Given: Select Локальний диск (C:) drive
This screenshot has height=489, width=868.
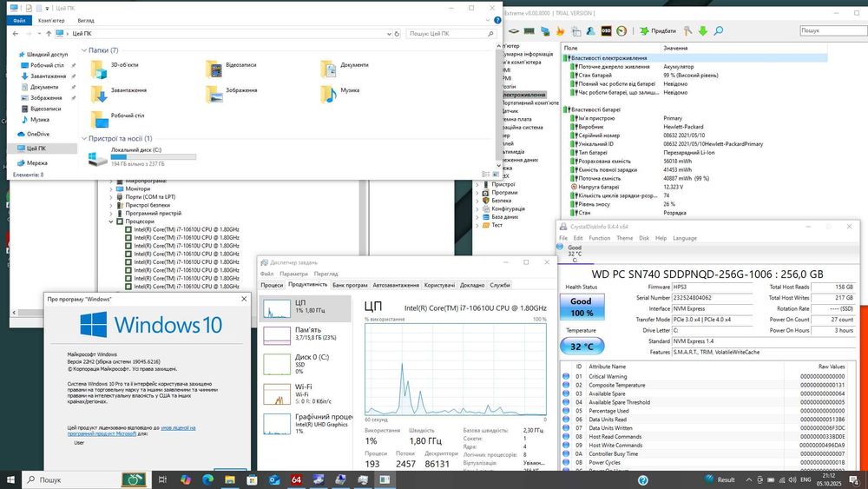Looking at the screenshot, I should [x=142, y=157].
